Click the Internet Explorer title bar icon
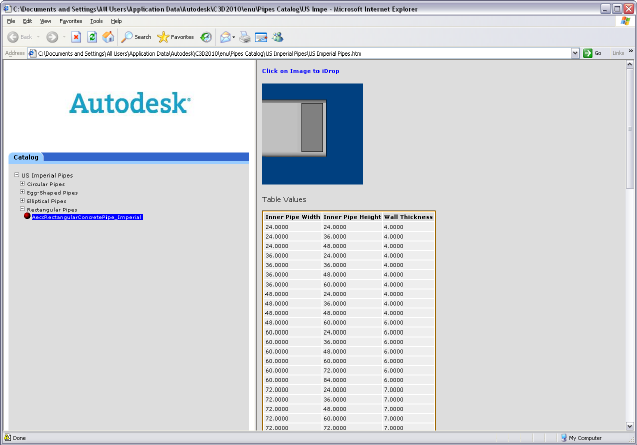Screen dimensions: 637x445 6,9
